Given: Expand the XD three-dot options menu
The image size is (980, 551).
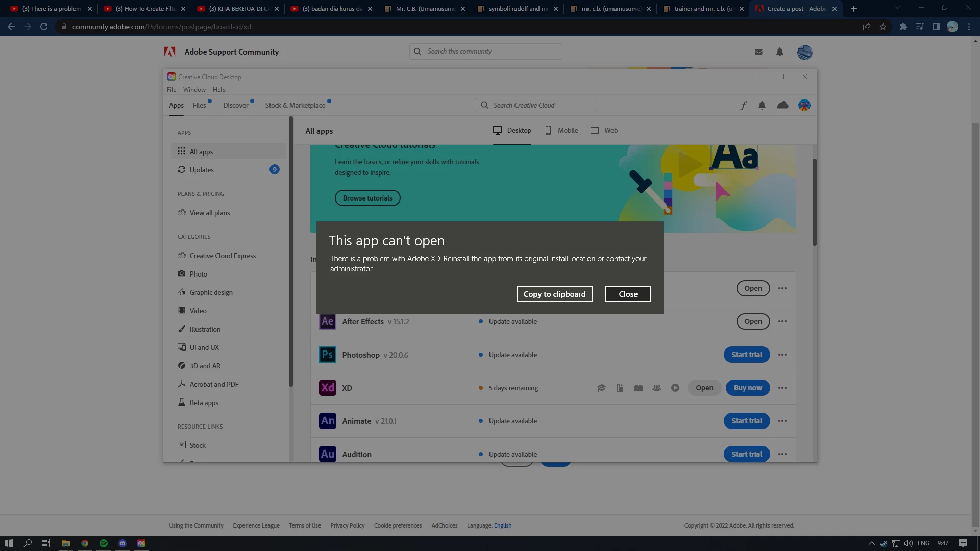Looking at the screenshot, I should tap(782, 388).
